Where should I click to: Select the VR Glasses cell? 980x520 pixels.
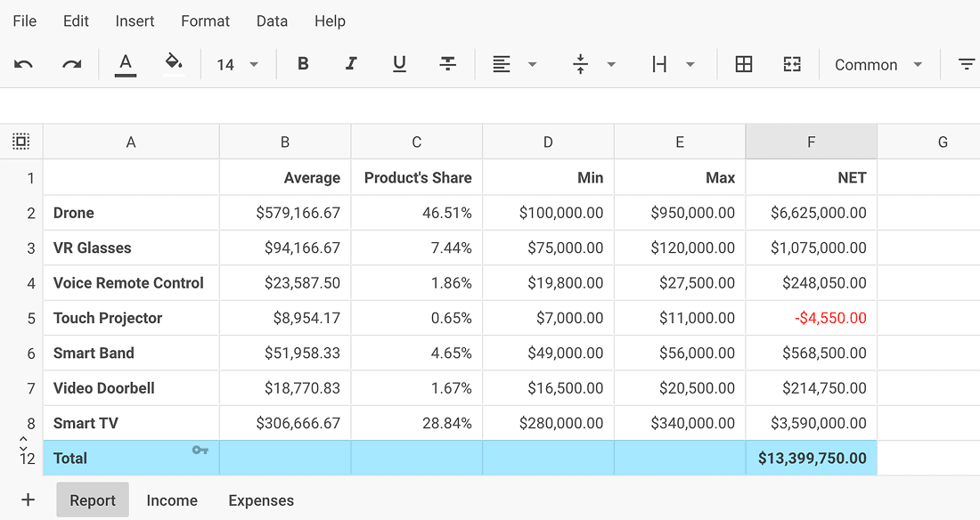pos(131,248)
